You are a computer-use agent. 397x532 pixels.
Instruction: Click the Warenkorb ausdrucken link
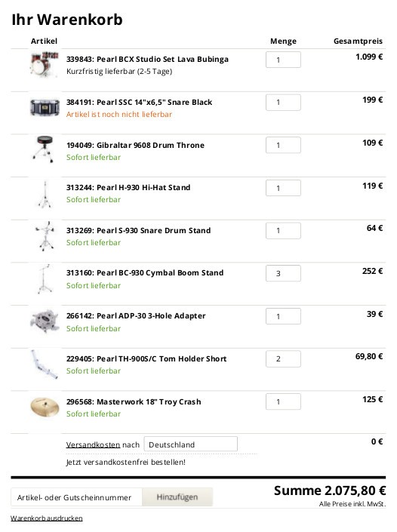pos(47,518)
